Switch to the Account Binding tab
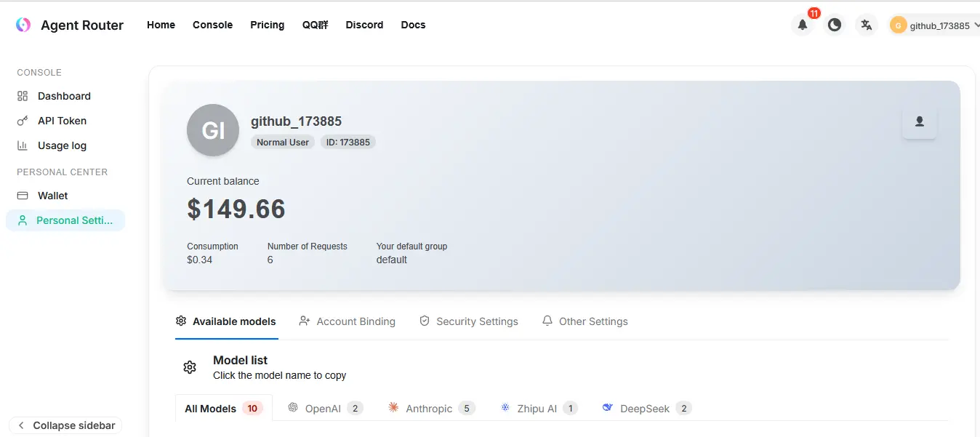Viewport: 980px width, 437px height. (x=348, y=321)
